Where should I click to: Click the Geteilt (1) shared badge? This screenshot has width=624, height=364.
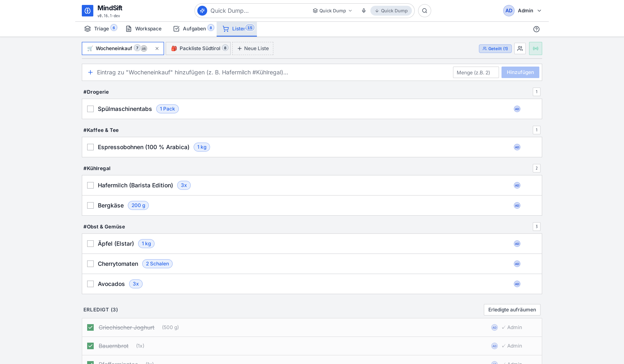(x=495, y=48)
